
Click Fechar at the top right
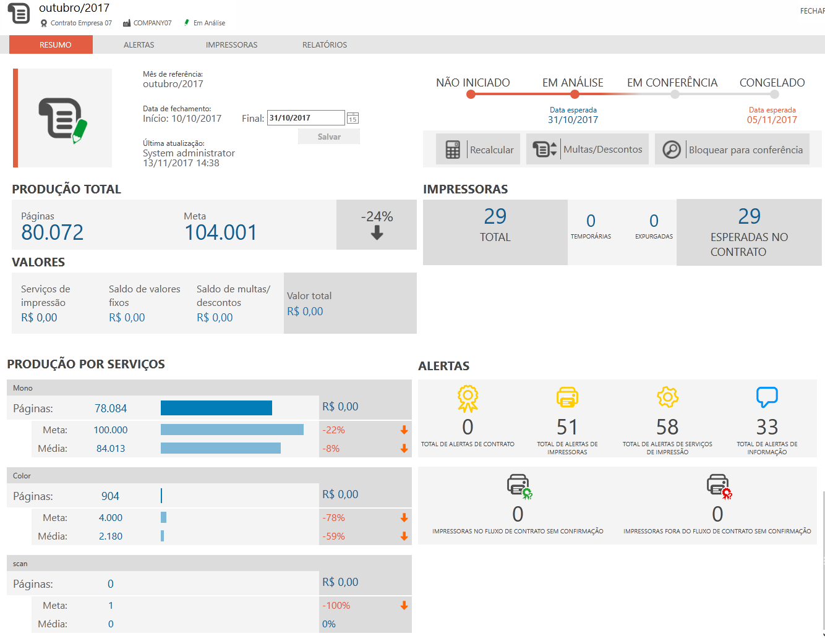coord(812,11)
